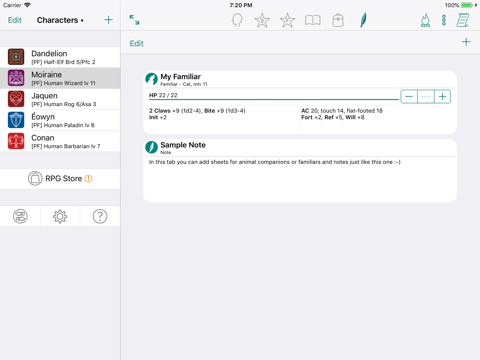Image resolution: width=480 pixels, height=360 pixels.
Task: Select Moiraine character row
Action: (x=60, y=78)
